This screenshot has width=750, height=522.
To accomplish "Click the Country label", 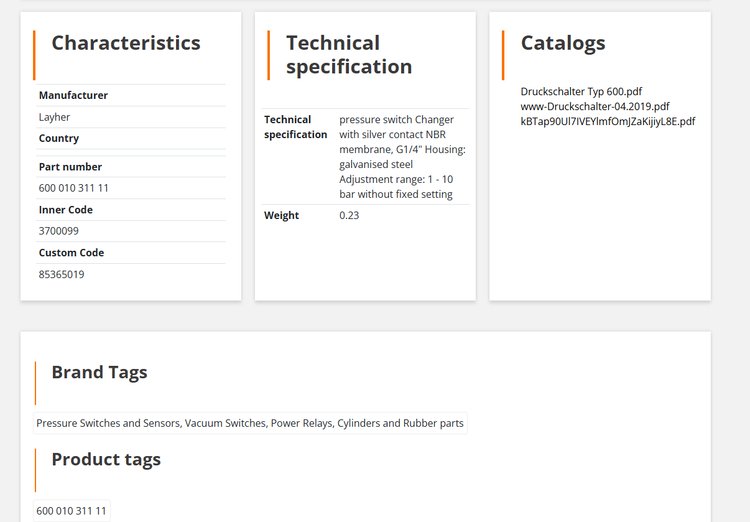I will click(59, 138).
